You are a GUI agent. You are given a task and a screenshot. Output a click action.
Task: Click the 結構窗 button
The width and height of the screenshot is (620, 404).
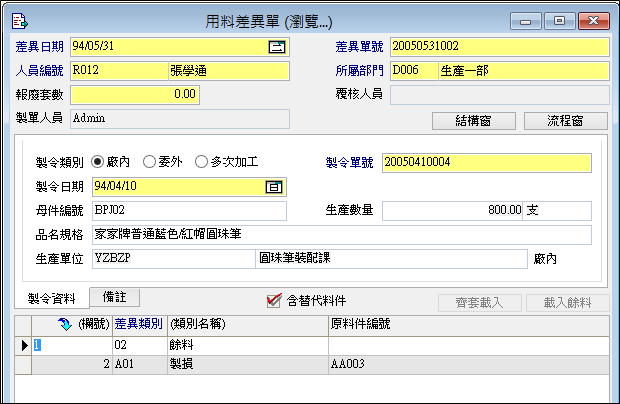point(473,121)
